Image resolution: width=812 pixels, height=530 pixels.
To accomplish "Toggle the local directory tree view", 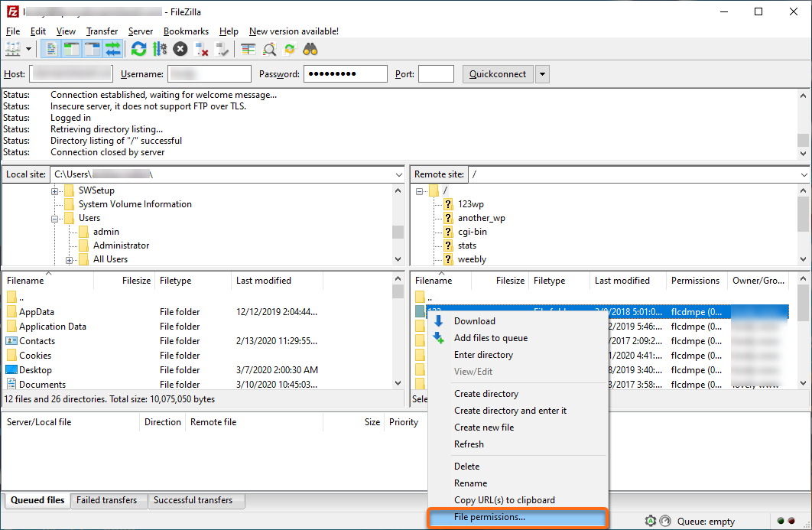I will pos(71,48).
